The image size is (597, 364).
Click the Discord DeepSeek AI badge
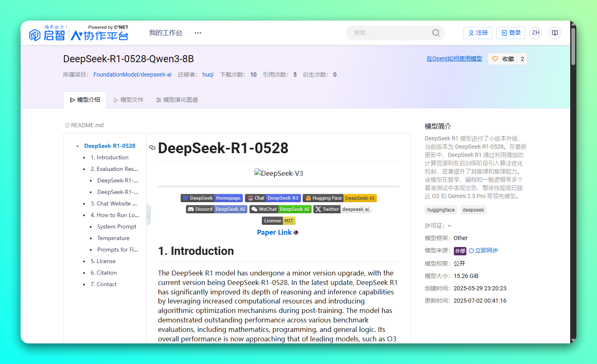tap(216, 209)
